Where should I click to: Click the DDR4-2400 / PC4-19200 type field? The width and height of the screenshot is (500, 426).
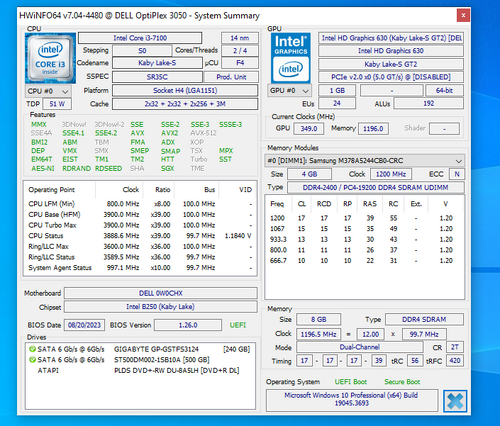pyautogui.click(x=376, y=187)
